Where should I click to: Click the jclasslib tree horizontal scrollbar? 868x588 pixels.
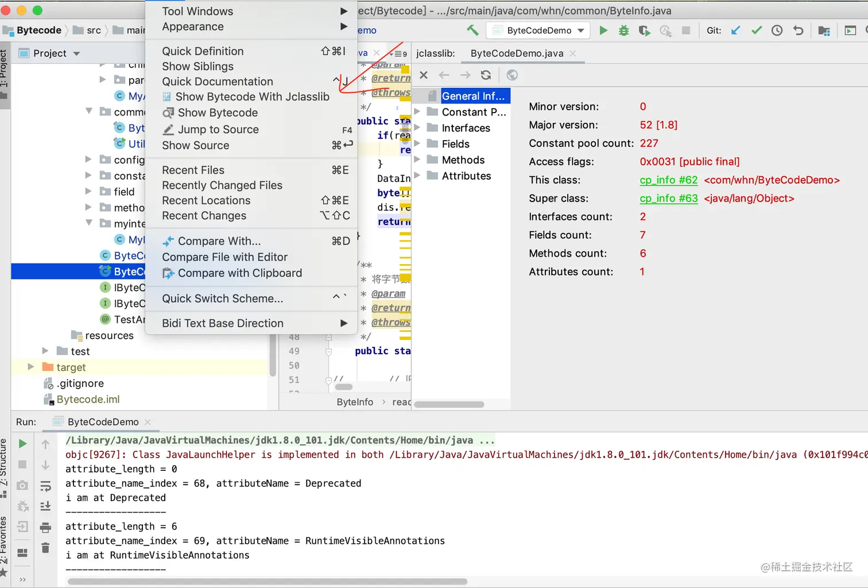449,404
